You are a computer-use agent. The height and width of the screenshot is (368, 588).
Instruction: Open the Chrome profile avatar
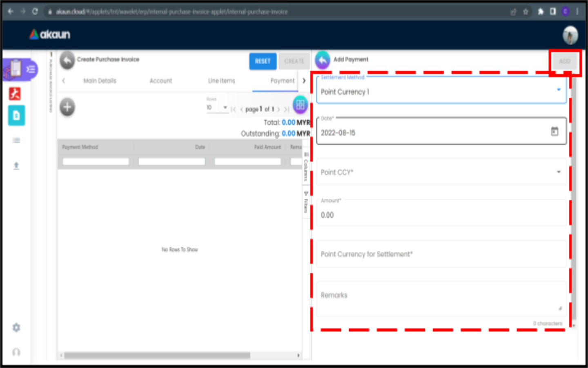(566, 12)
